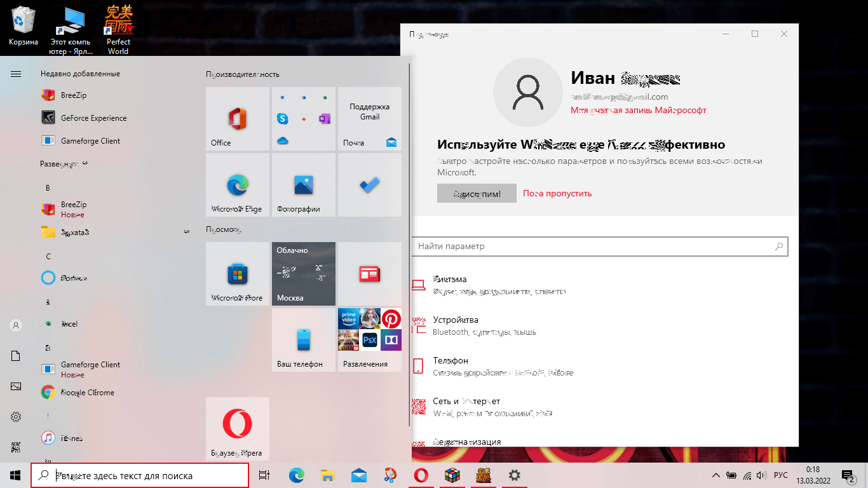Viewport: 868px width, 488px height.
Task: Open File Explorer from the taskbar
Action: [x=327, y=475]
